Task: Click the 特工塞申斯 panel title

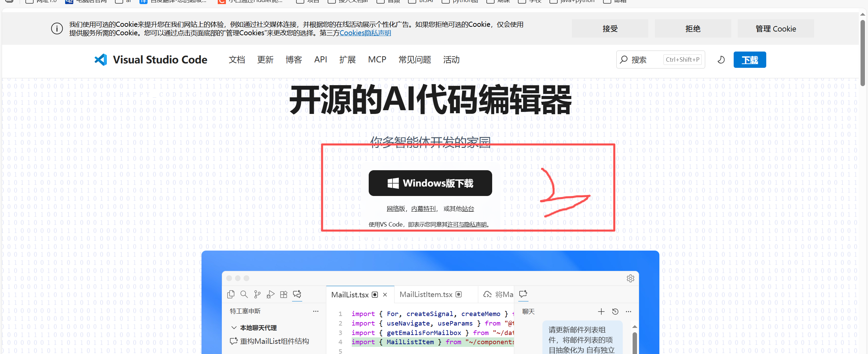Action: [x=245, y=311]
